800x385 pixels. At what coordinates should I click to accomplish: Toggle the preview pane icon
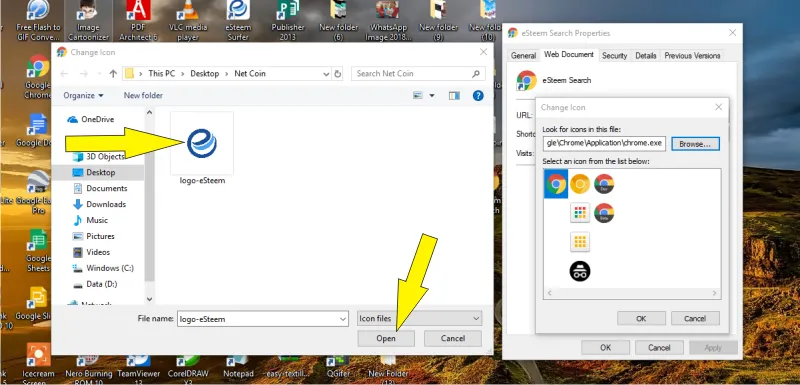(454, 95)
